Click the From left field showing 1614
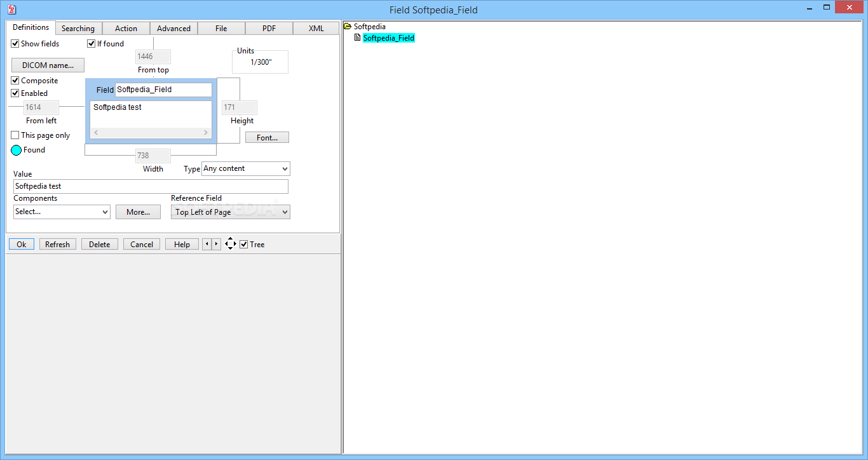The height and width of the screenshot is (460, 868). [41, 107]
